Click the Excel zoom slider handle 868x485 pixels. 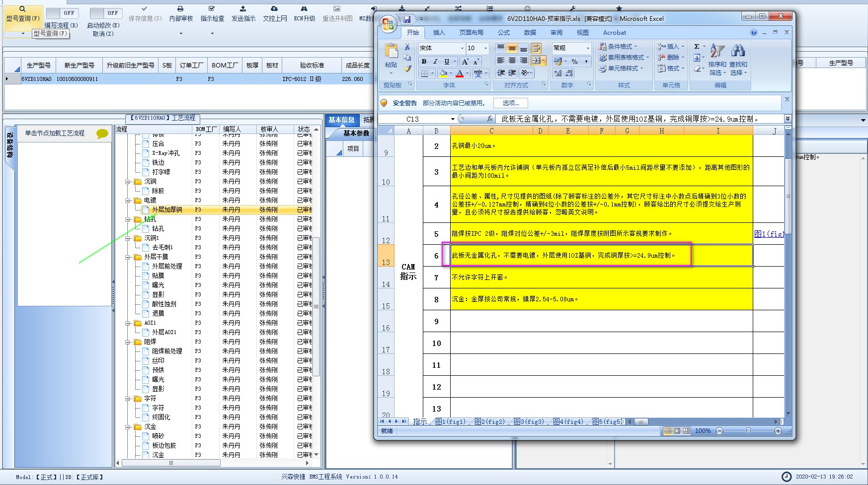point(748,431)
